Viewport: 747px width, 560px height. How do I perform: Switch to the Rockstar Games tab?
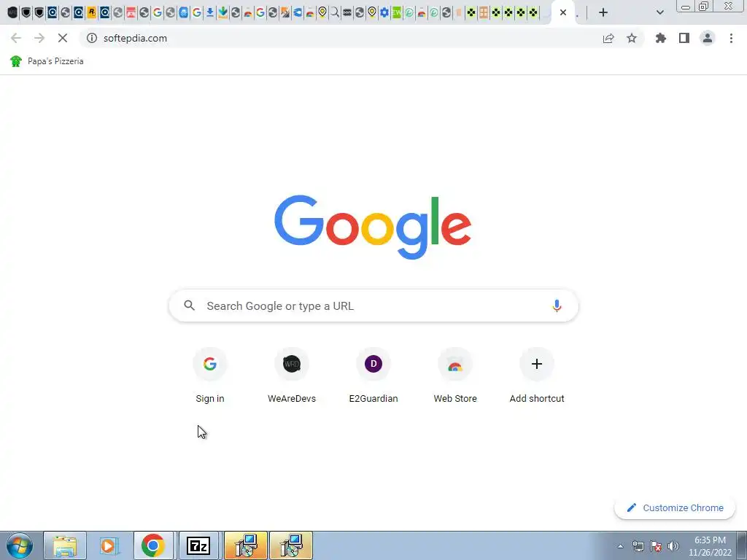(91, 12)
